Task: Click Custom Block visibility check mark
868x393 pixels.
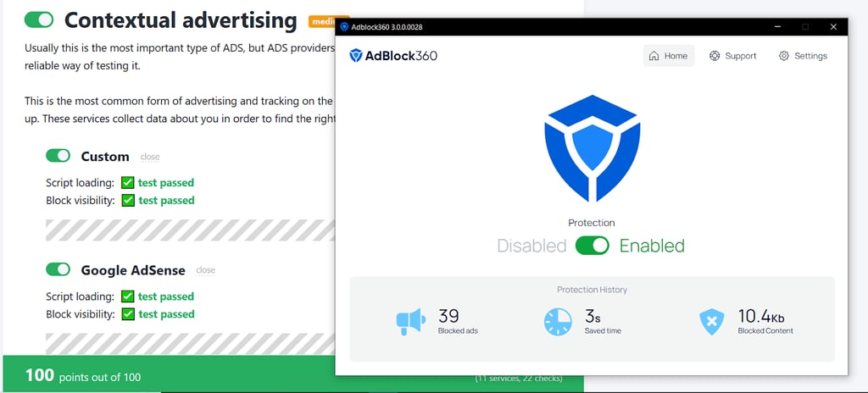Action: (128, 201)
